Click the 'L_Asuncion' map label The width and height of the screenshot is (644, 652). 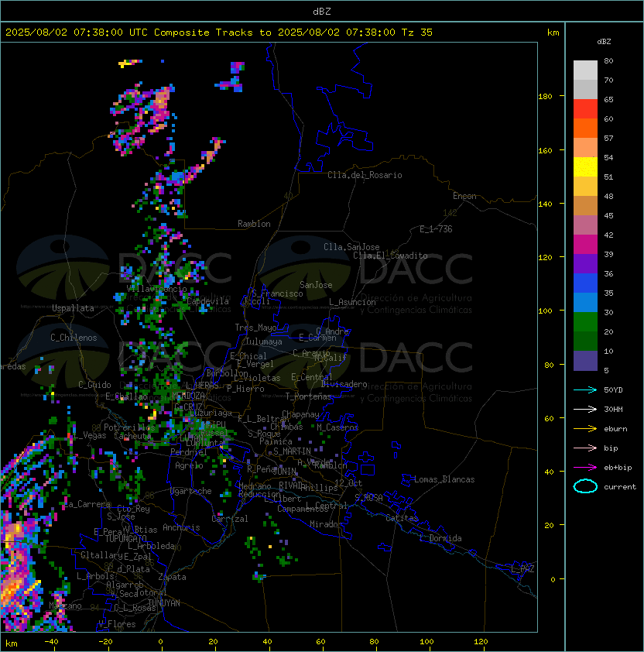(x=352, y=302)
